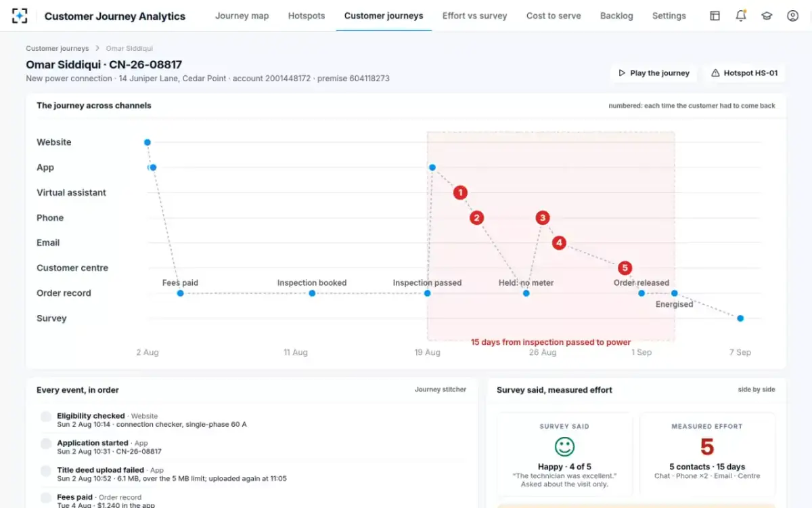Click the Eligibility checked event marker circle
The image size is (812, 508).
point(46,417)
